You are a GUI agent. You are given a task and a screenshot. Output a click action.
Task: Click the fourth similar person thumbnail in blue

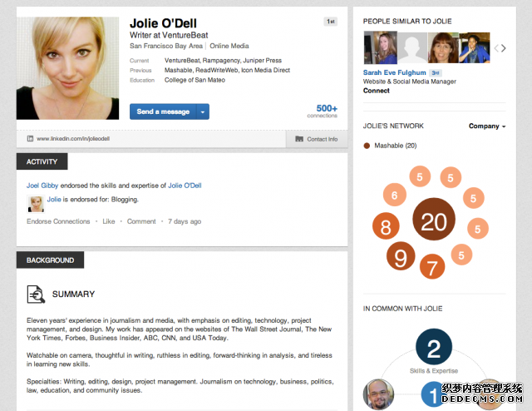pyautogui.click(x=475, y=47)
